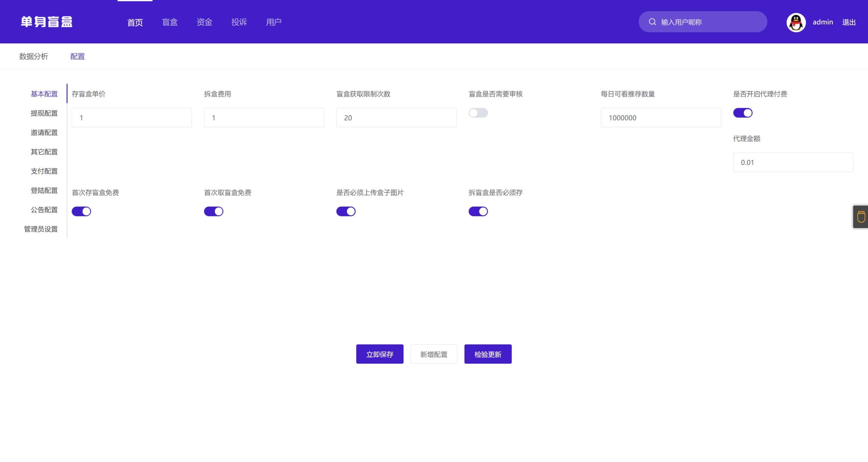Enable the 盲盒是否需要审核 switch
This screenshot has width=868, height=462.
[478, 113]
